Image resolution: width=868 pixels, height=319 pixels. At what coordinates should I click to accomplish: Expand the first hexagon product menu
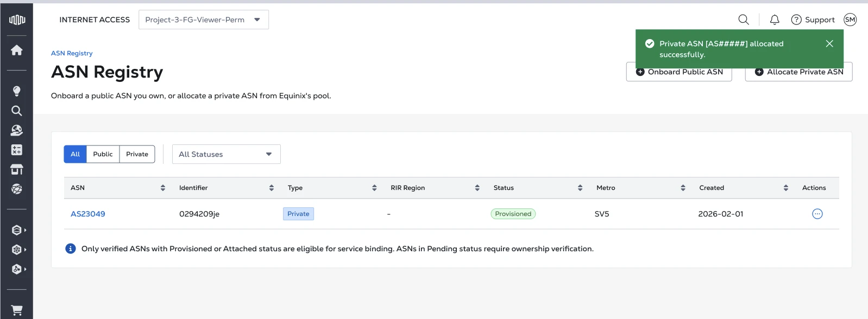pos(19,230)
